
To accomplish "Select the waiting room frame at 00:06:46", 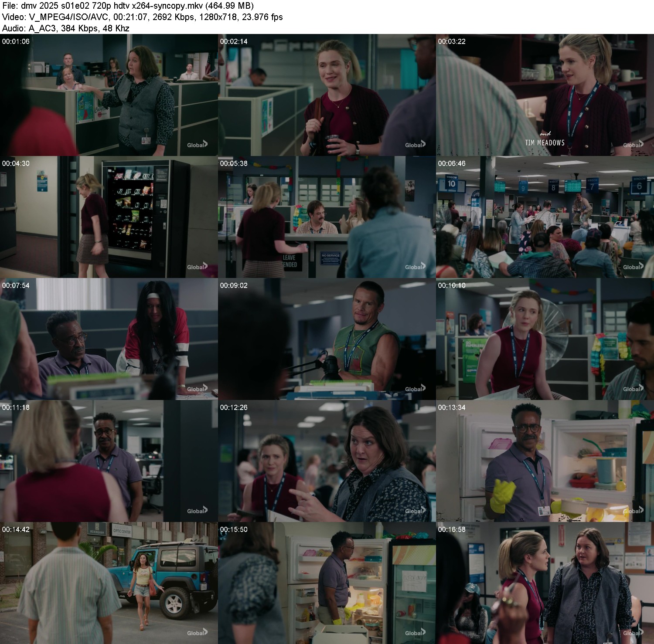I will click(545, 217).
